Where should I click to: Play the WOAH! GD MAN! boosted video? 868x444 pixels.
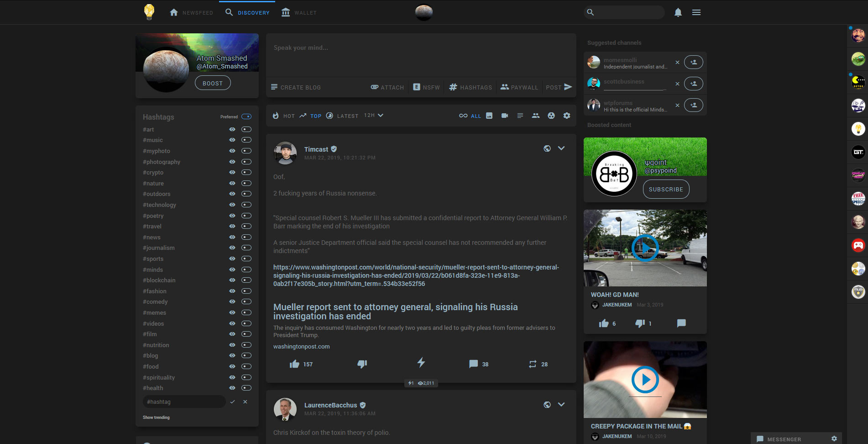click(645, 248)
